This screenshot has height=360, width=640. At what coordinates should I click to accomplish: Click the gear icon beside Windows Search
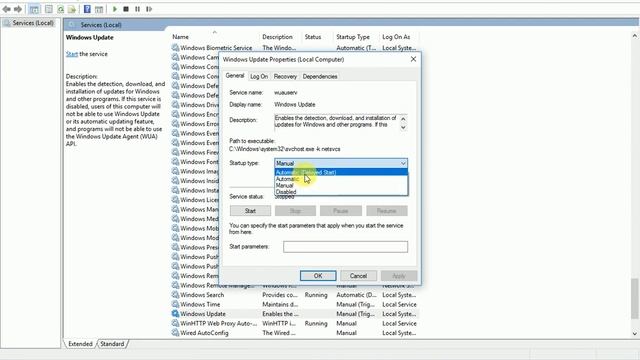click(175, 295)
